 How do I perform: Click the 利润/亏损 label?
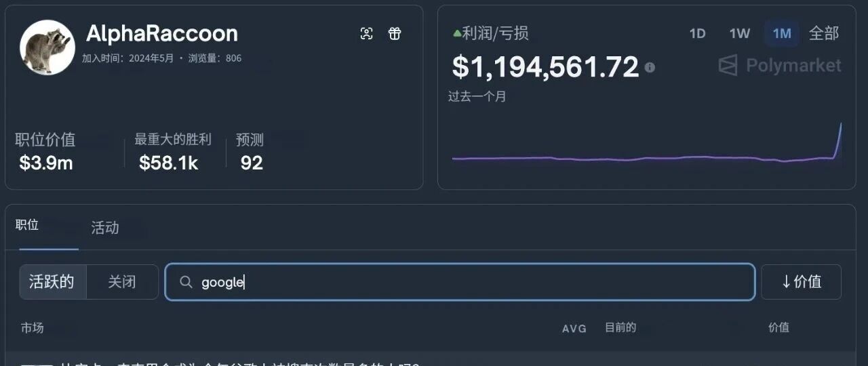pyautogui.click(x=495, y=33)
